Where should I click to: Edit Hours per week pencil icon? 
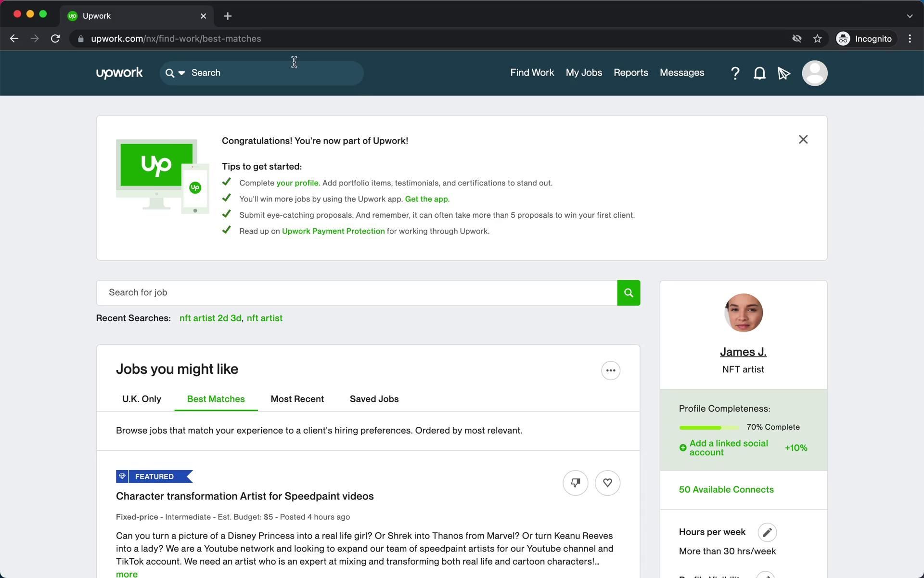point(767,532)
